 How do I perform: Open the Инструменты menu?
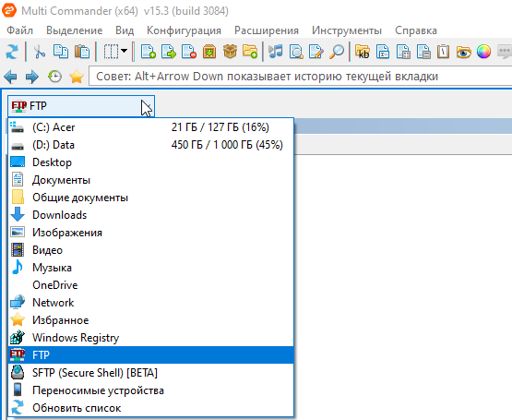click(x=347, y=30)
